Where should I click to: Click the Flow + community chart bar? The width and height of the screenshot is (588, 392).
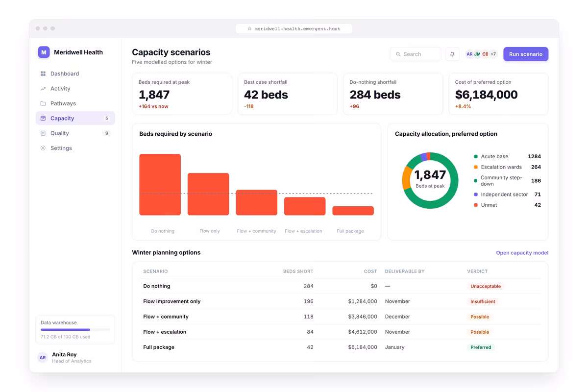[257, 202]
